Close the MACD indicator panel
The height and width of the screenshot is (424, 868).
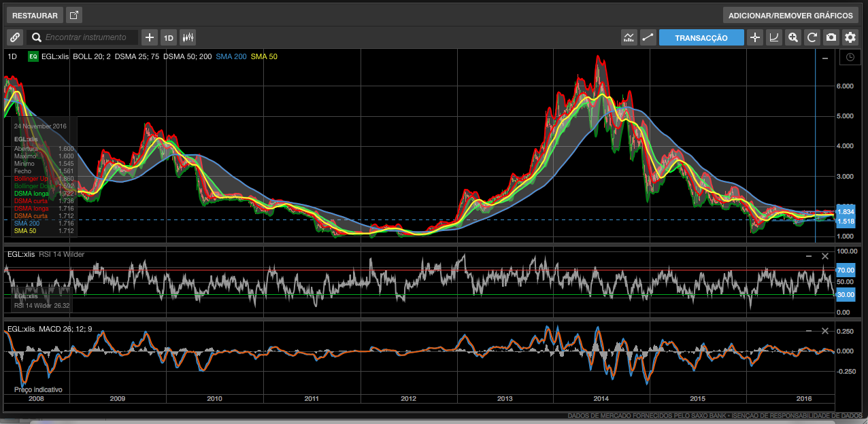tap(824, 331)
